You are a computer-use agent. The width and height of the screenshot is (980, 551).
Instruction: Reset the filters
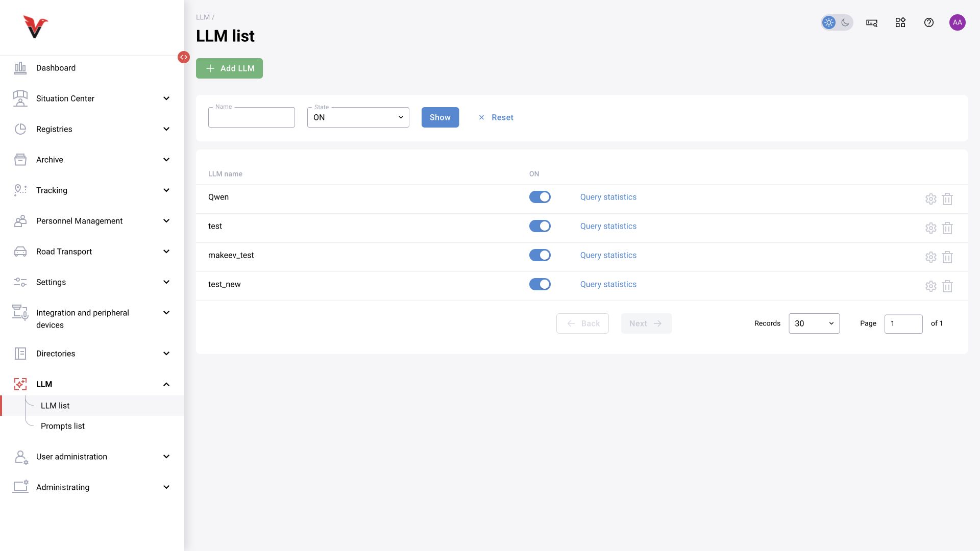(496, 117)
